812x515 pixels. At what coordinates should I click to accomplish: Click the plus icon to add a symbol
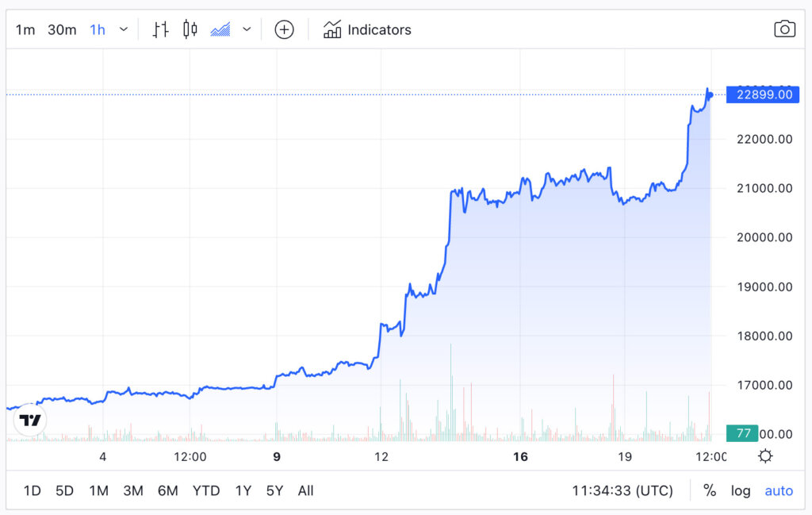point(284,29)
